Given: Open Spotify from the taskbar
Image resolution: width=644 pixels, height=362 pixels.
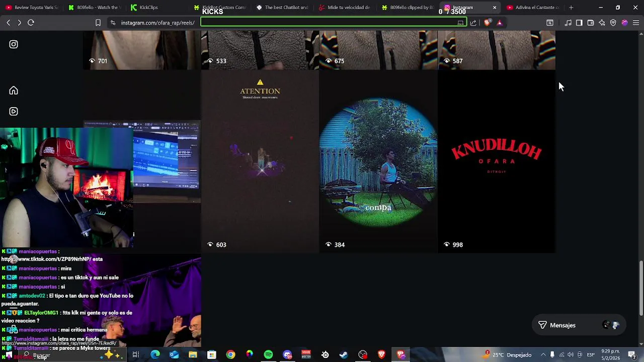Looking at the screenshot, I should point(268,355).
